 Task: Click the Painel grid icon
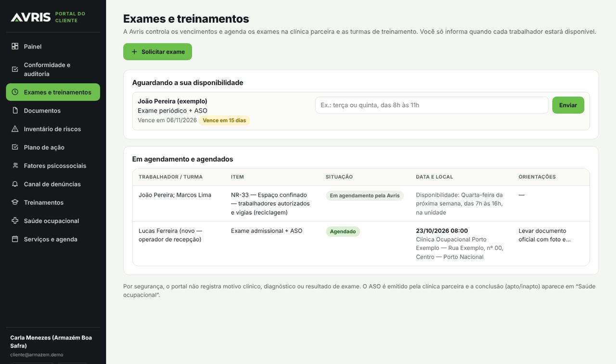tap(15, 47)
